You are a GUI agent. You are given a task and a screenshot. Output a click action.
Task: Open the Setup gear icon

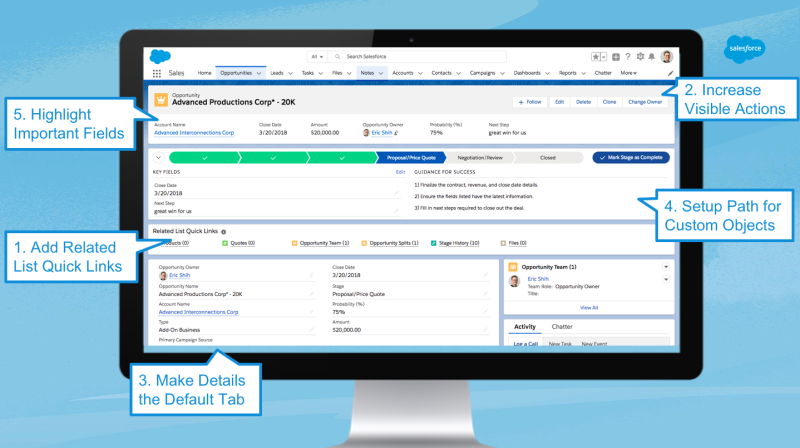pyautogui.click(x=640, y=57)
